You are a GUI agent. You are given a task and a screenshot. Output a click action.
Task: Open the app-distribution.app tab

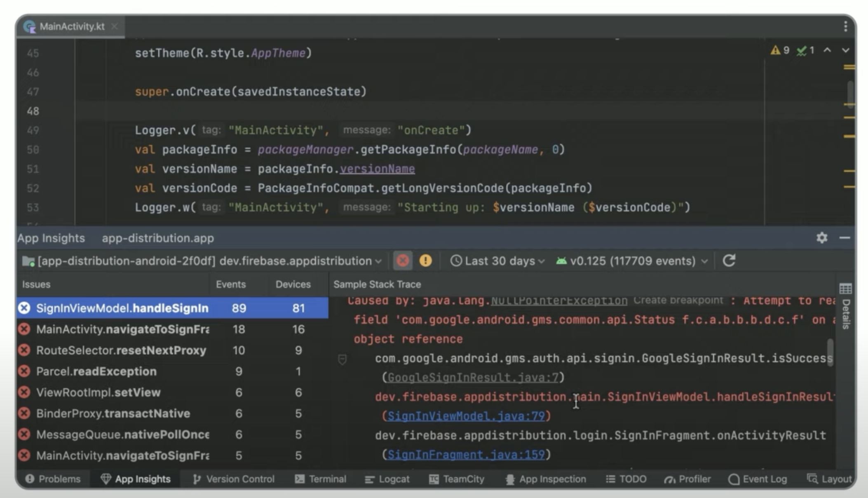click(x=158, y=238)
